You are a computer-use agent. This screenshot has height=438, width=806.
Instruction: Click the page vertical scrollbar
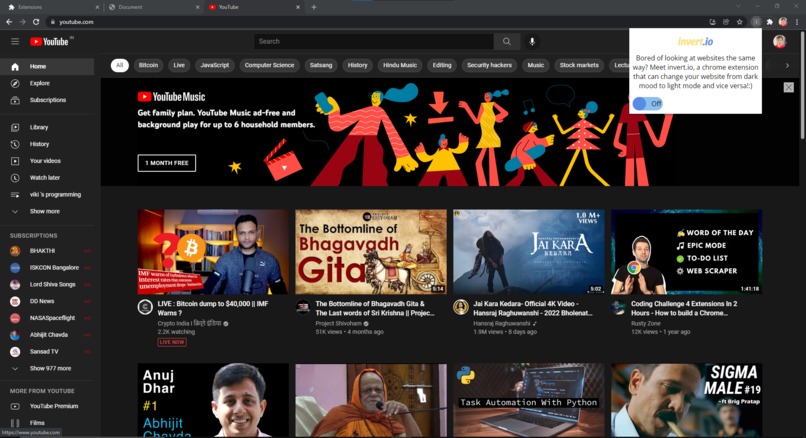pos(802,85)
